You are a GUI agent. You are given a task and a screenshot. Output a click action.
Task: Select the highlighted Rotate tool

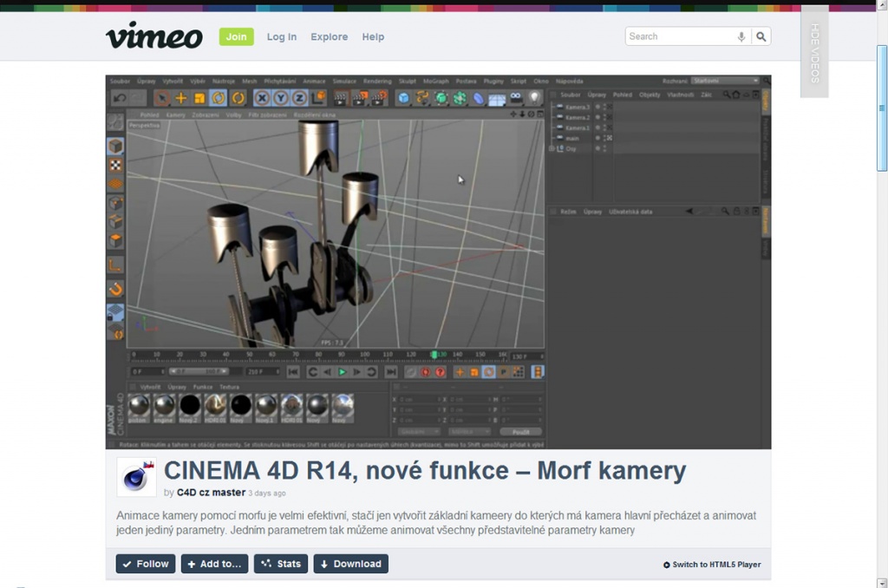(218, 98)
